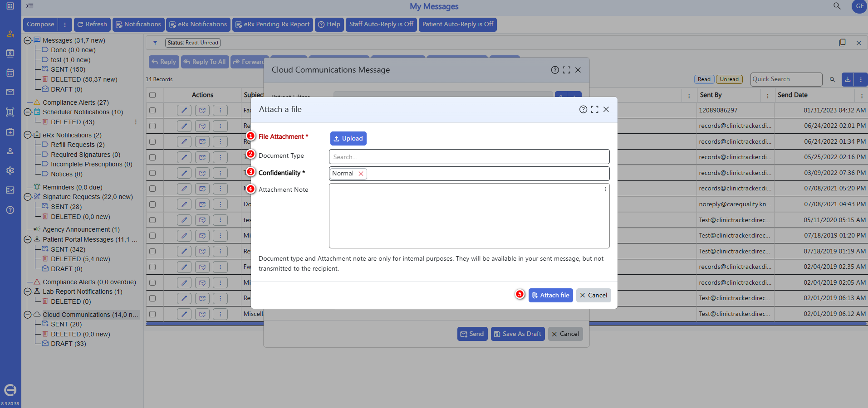This screenshot has height=408, width=868.
Task: Open Compliance Alerts (27) folder
Action: click(x=75, y=102)
